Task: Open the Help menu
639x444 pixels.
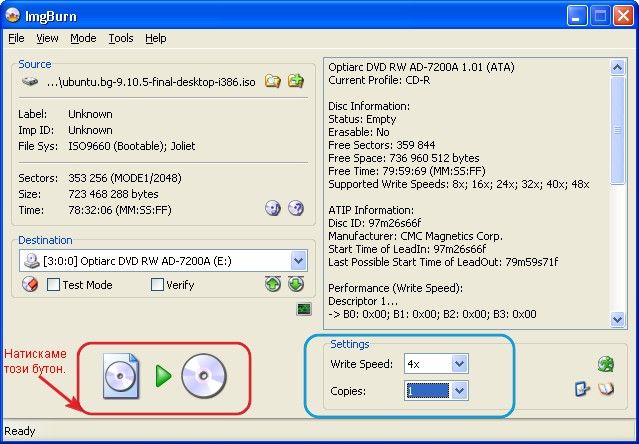Action: point(156,38)
